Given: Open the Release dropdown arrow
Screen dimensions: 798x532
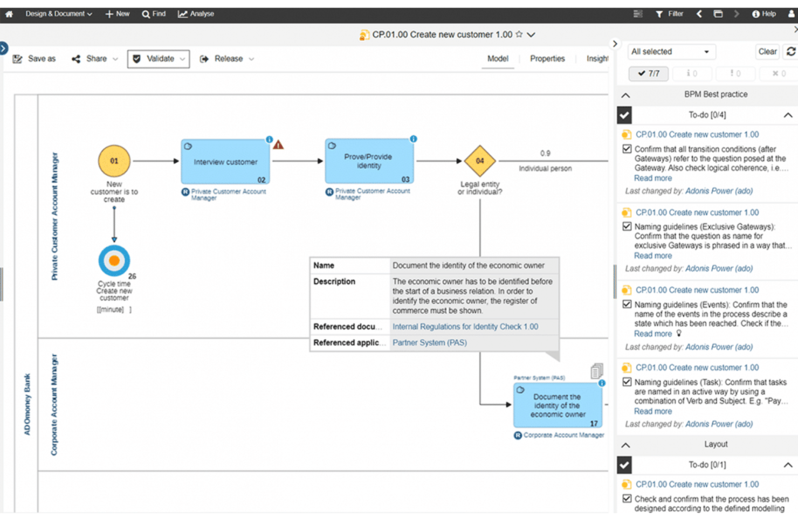Looking at the screenshot, I should pyautogui.click(x=251, y=59).
